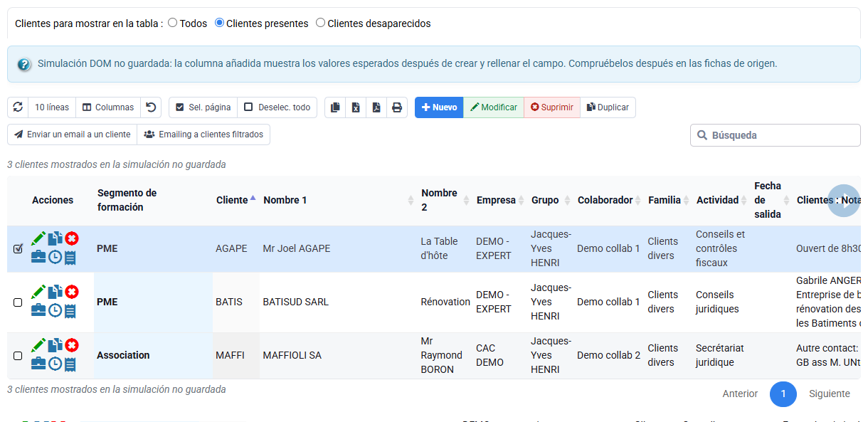The width and height of the screenshot is (868, 422).
Task: Click Emailing a clientes filtrados button
Action: 203,134
